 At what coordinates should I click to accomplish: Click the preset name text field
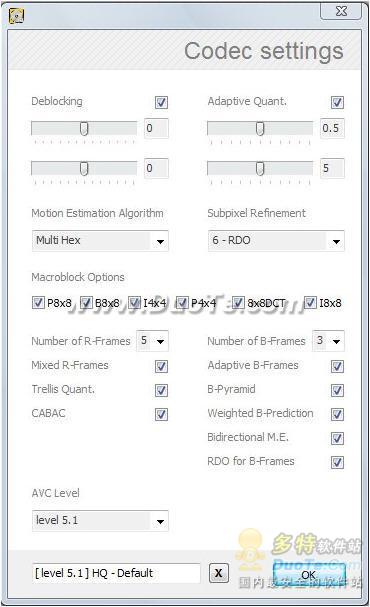[116, 573]
